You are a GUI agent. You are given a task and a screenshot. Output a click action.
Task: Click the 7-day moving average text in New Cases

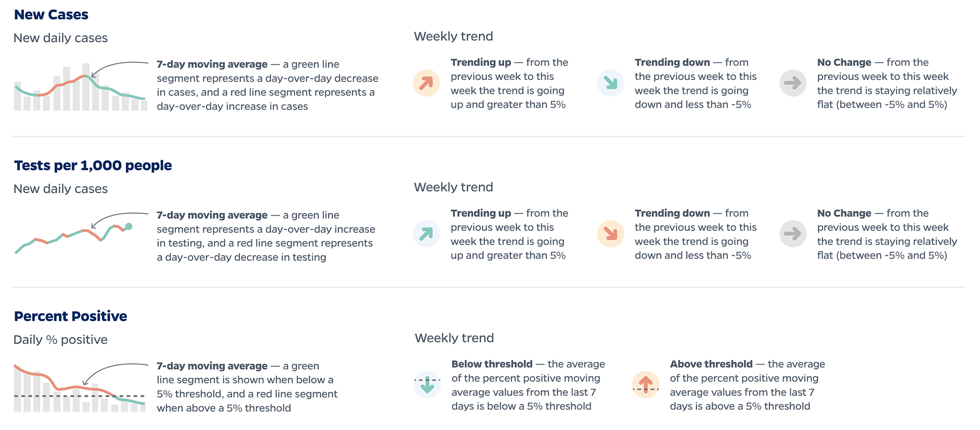[x=212, y=64]
